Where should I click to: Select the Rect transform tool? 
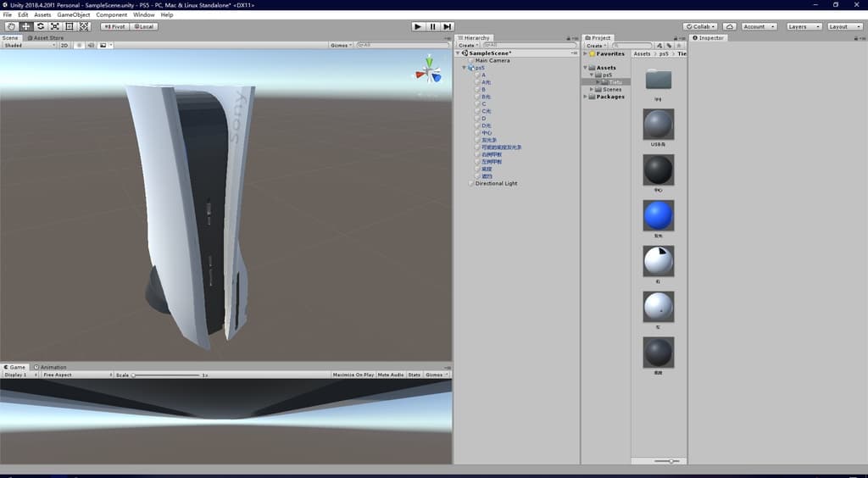[69, 26]
